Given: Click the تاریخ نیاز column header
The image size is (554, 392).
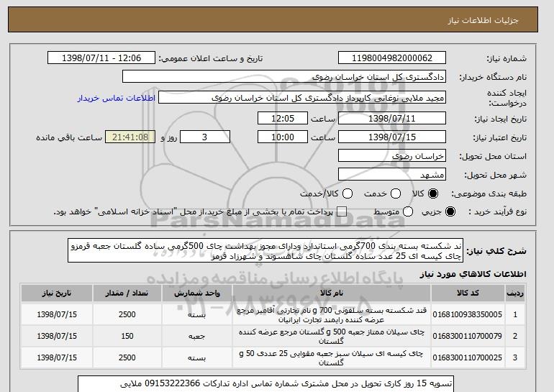Looking at the screenshot, I should (x=57, y=293).
